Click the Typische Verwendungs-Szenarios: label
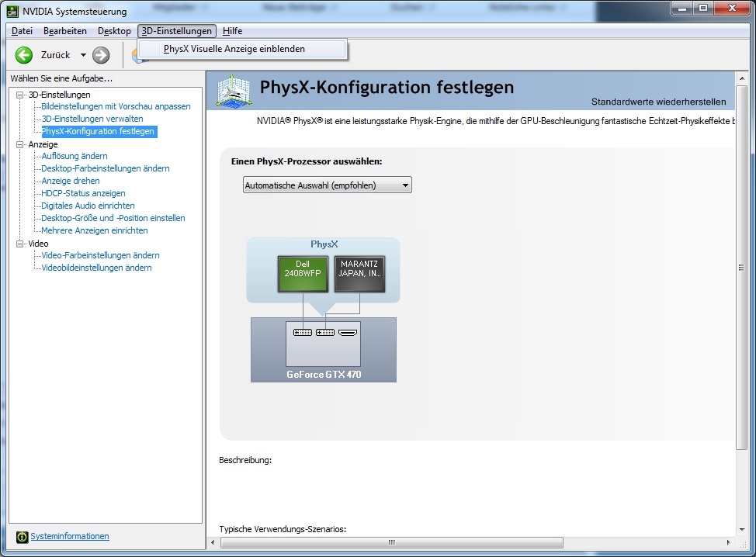 (283, 529)
